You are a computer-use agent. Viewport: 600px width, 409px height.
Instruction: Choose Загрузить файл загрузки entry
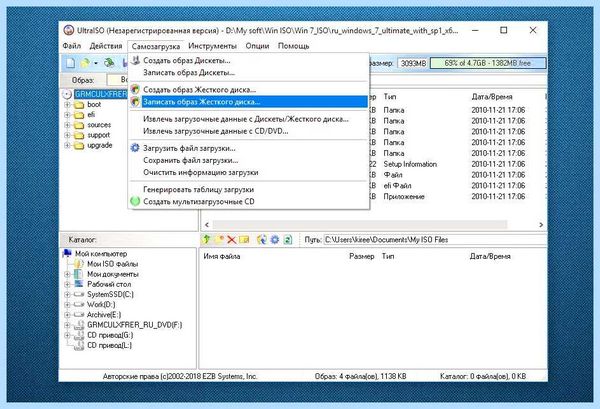[249, 148]
